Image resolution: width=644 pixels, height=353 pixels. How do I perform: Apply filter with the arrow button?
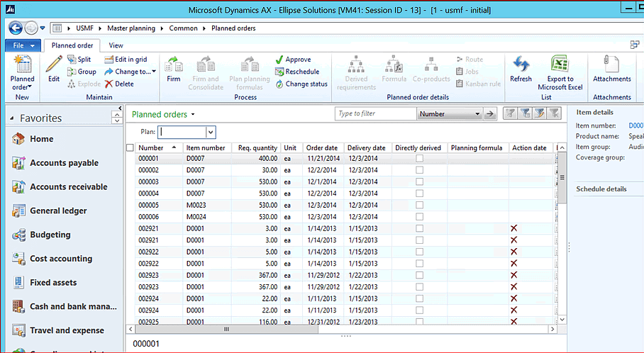[x=489, y=113]
